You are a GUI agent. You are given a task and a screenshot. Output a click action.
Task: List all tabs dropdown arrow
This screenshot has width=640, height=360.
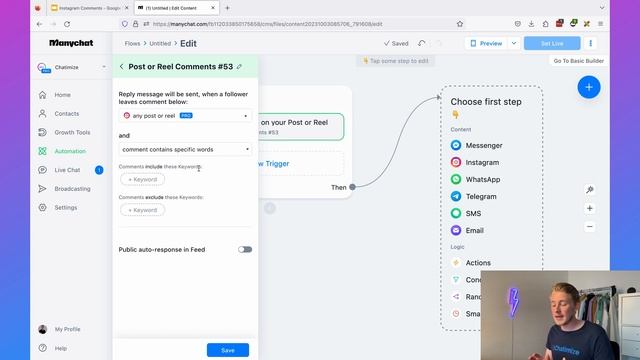[602, 8]
